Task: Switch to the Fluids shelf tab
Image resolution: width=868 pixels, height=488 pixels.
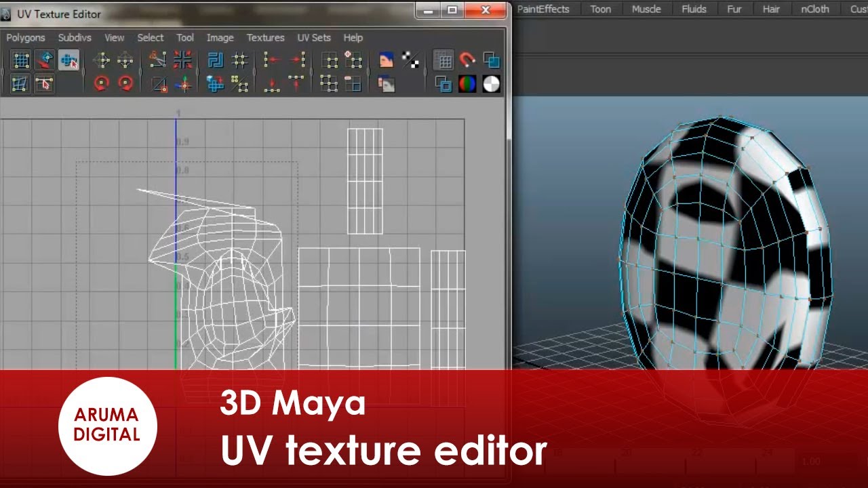Action: pyautogui.click(x=694, y=9)
